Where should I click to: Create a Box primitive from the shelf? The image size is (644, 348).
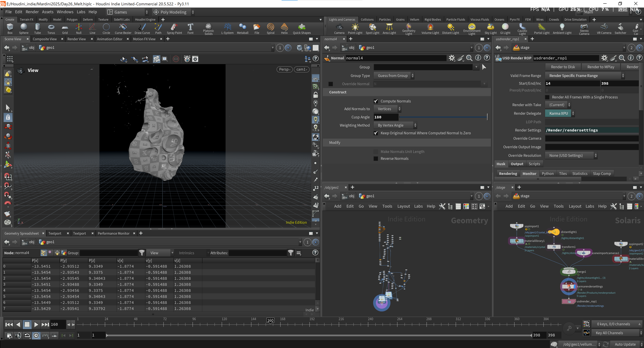click(10, 29)
